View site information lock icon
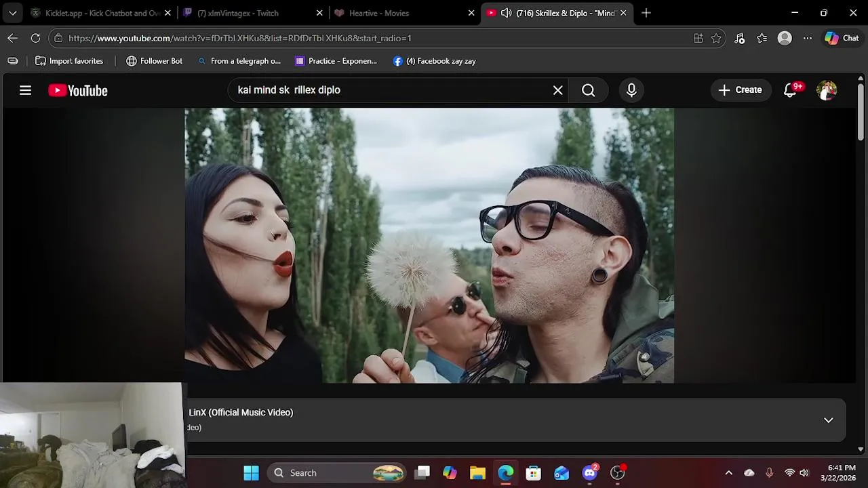868x488 pixels. point(58,38)
